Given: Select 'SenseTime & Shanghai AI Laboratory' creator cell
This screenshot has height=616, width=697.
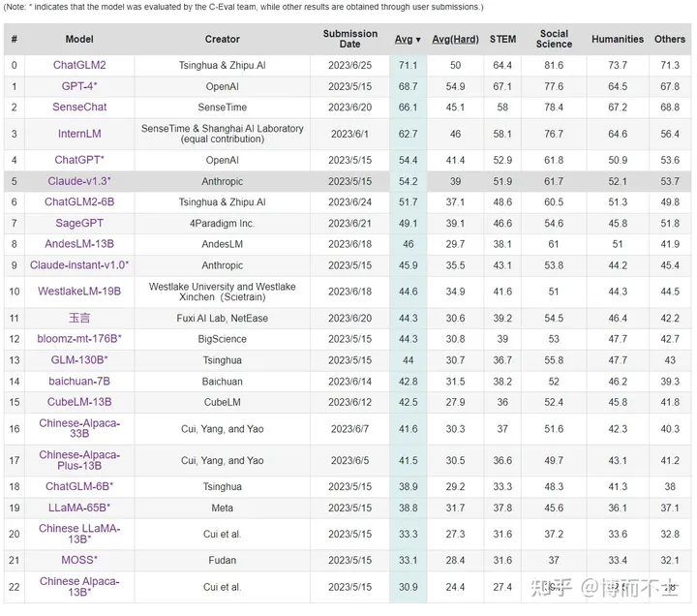Looking at the screenshot, I should pos(223,134).
